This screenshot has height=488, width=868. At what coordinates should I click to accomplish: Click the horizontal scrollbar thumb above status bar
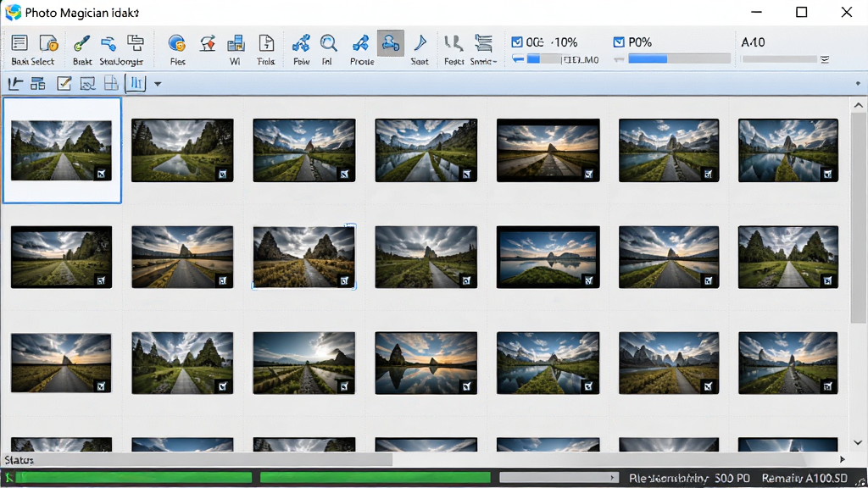(197, 459)
